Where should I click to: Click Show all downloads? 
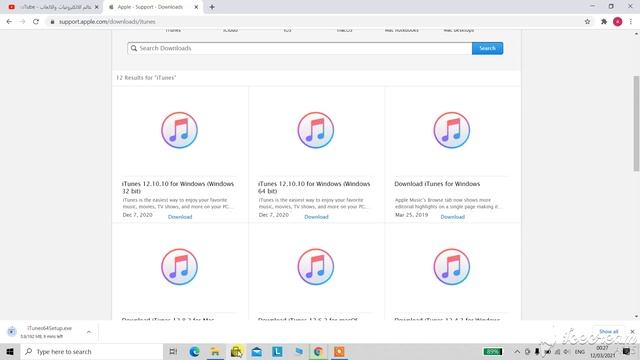pyautogui.click(x=609, y=331)
